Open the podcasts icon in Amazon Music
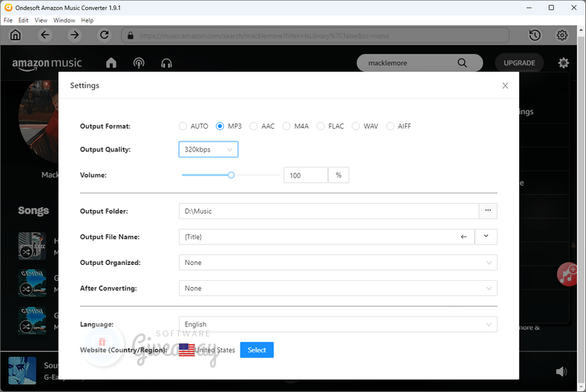Screen dimensions: 586x392 139,62
